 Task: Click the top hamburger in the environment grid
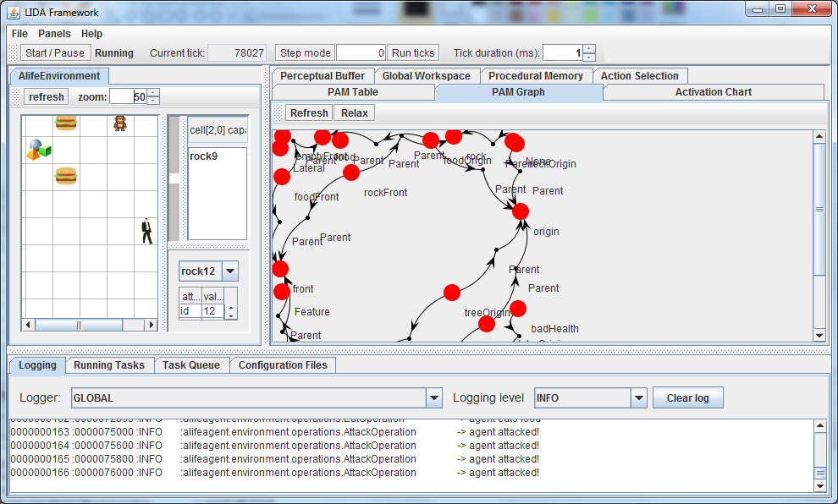(66, 123)
